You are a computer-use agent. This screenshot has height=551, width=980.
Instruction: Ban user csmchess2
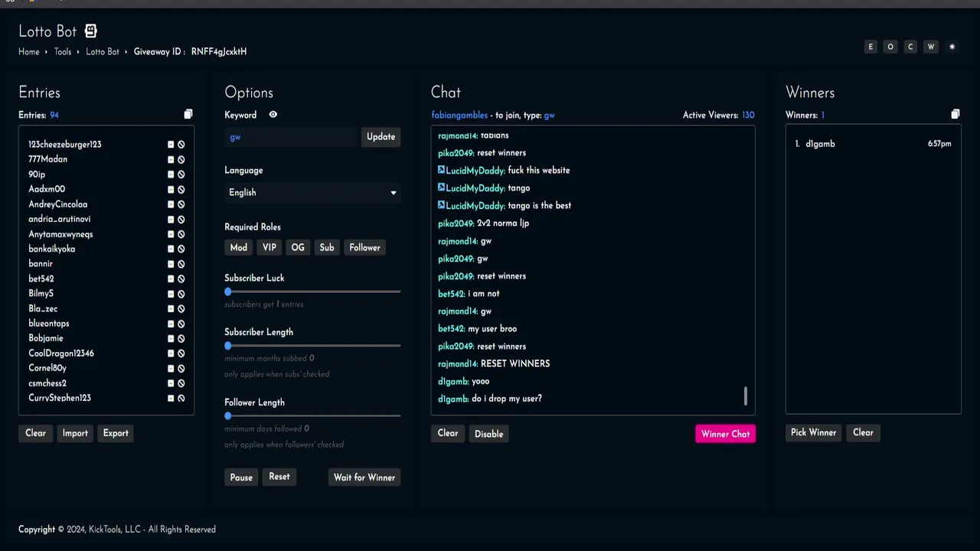(181, 383)
